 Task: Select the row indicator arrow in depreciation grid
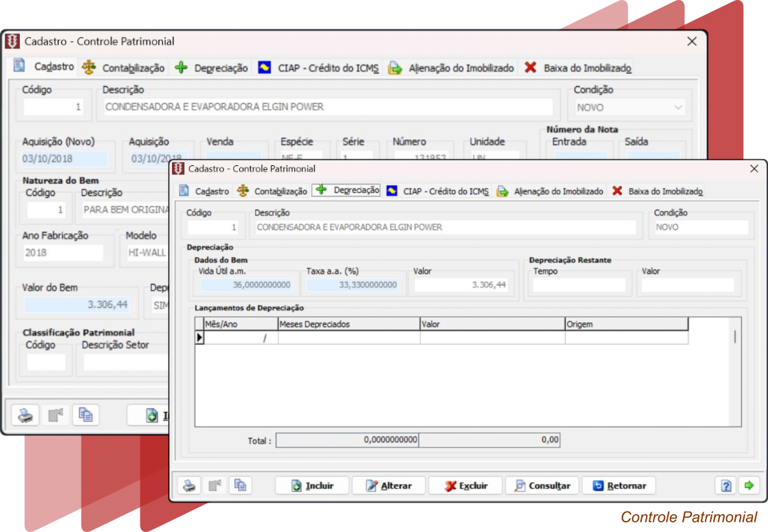[200, 337]
